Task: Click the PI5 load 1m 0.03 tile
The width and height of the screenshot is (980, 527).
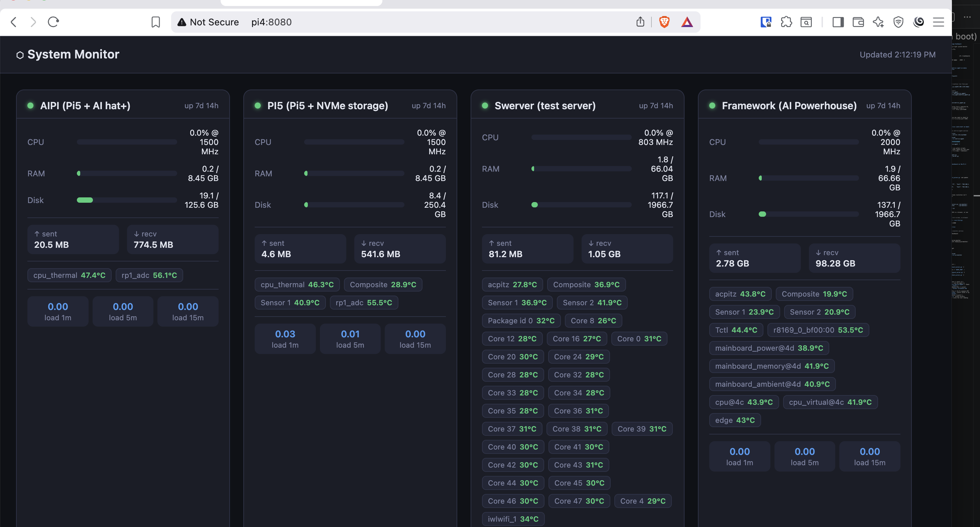Action: [x=285, y=339]
